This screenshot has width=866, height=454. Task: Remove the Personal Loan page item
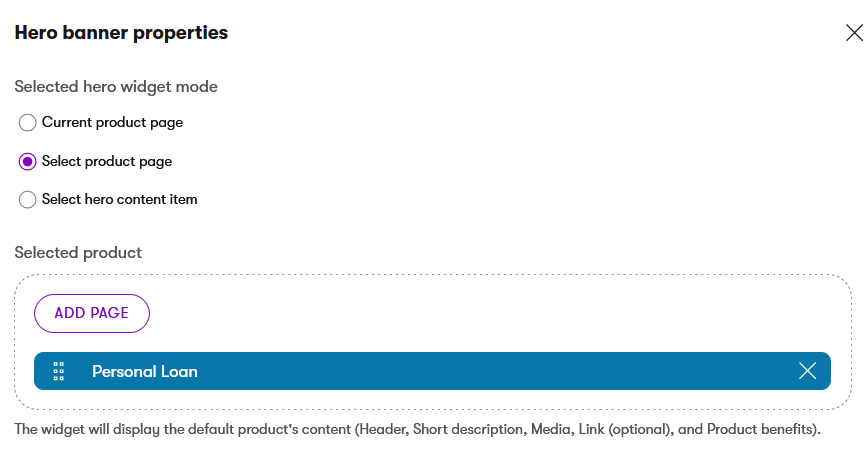tap(807, 371)
